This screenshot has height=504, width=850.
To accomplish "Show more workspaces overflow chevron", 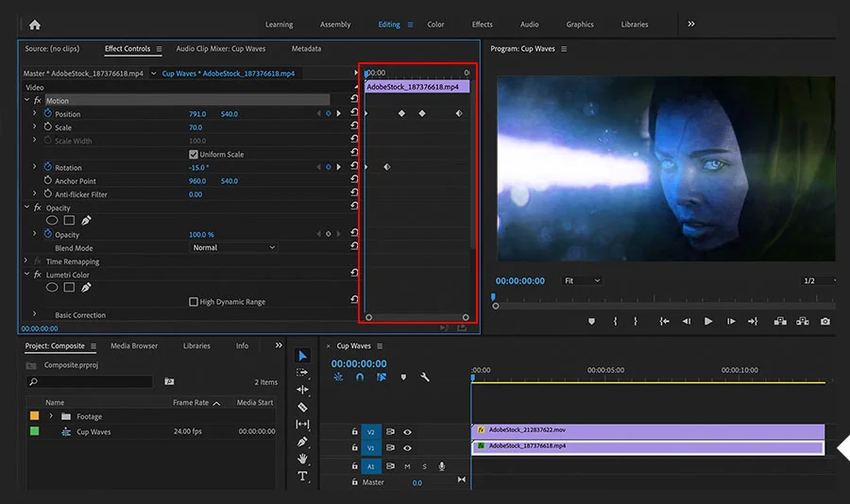I will tap(691, 24).
